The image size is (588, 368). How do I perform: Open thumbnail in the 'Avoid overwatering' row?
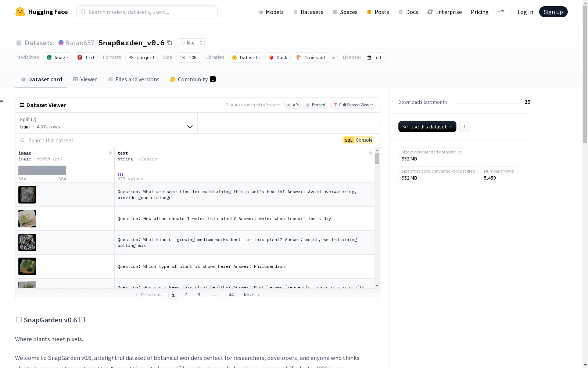(27, 195)
